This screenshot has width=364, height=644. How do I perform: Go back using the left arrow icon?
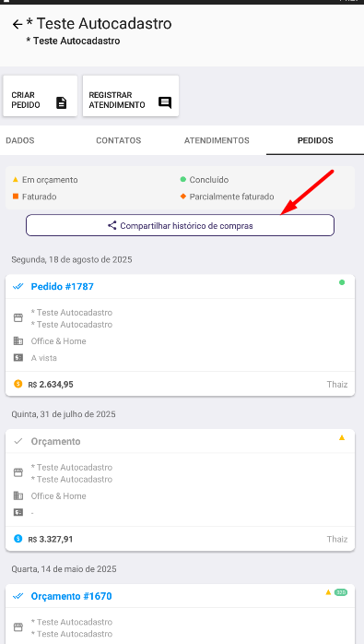coord(18,25)
